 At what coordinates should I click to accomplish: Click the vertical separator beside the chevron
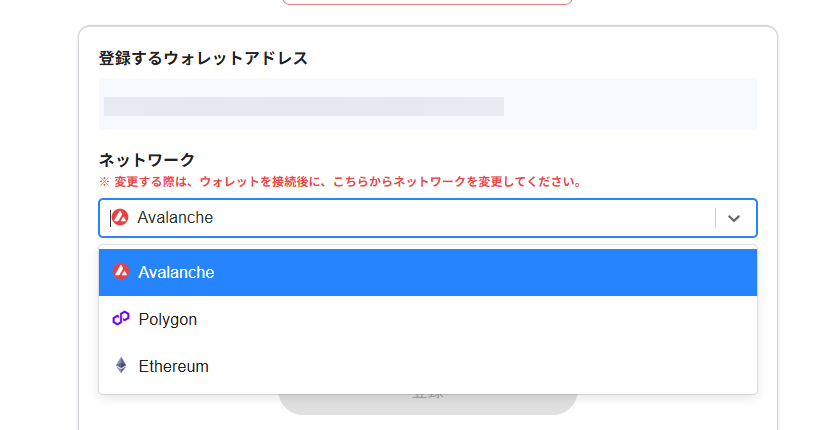click(x=716, y=218)
